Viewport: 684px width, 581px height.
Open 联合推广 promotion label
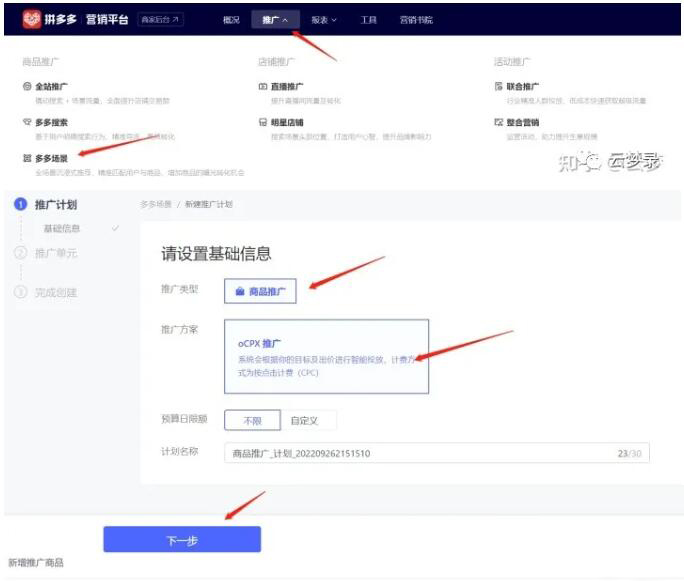[523, 86]
